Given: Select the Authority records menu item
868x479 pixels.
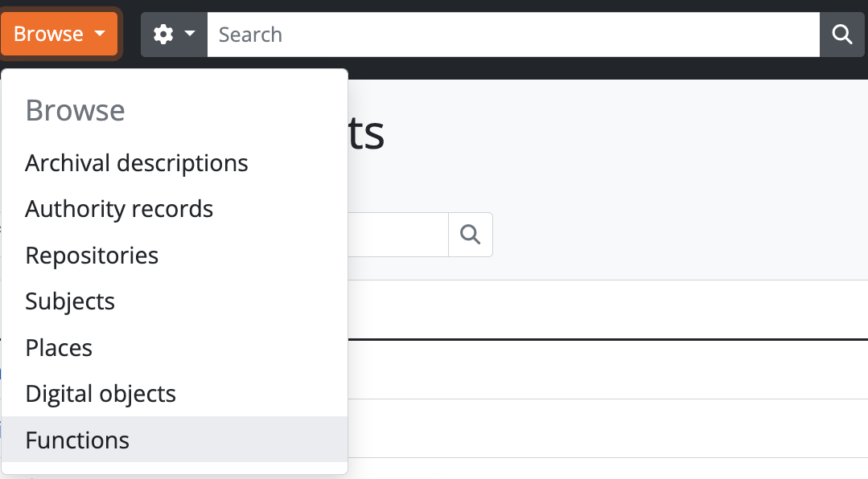Looking at the screenshot, I should tap(119, 210).
